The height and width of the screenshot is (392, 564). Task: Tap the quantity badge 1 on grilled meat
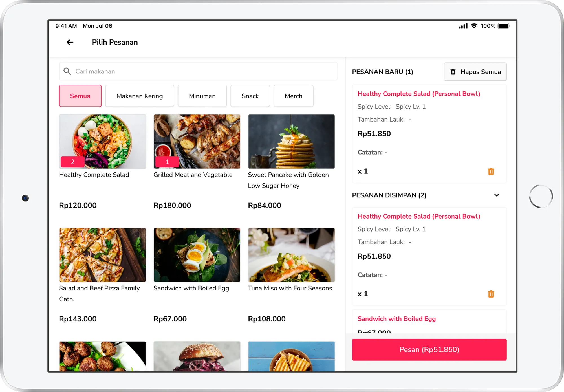pyautogui.click(x=167, y=162)
